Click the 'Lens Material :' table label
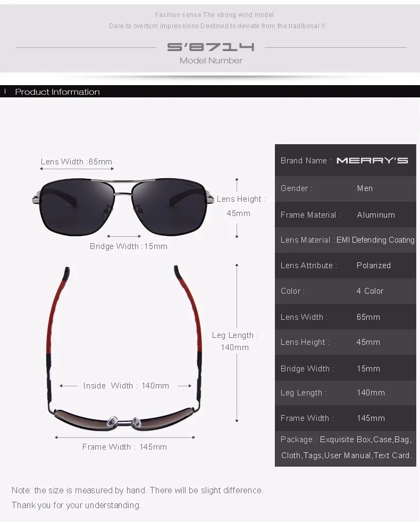Viewport: 420px width, 522px height. (308, 240)
